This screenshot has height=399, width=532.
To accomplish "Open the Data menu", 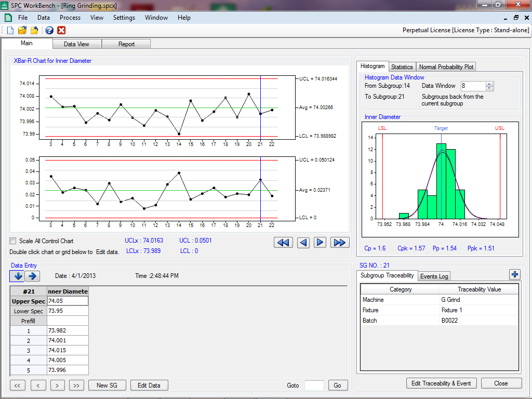I will 44,18.
